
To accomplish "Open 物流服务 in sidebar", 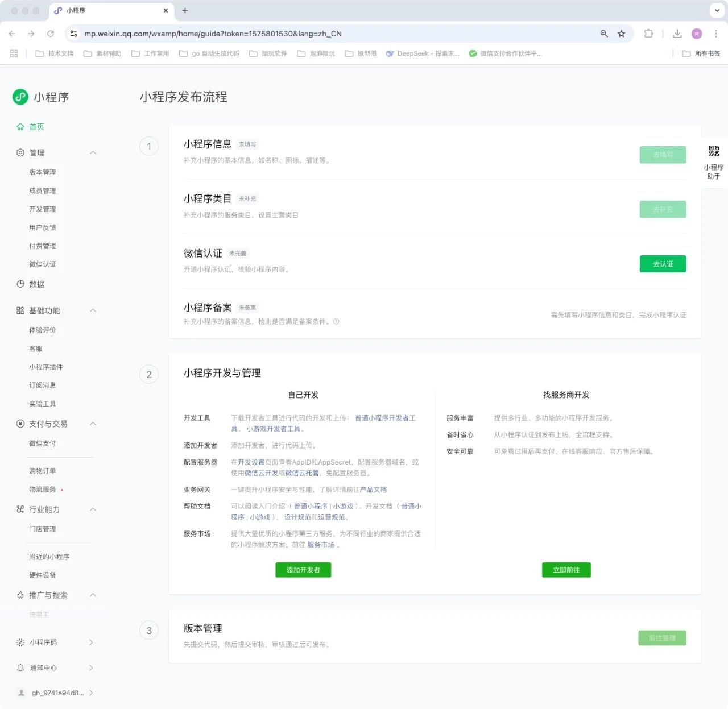I will (x=43, y=490).
